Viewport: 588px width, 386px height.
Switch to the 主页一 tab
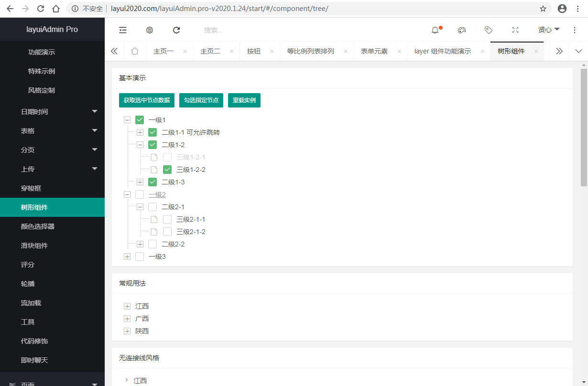click(x=164, y=50)
